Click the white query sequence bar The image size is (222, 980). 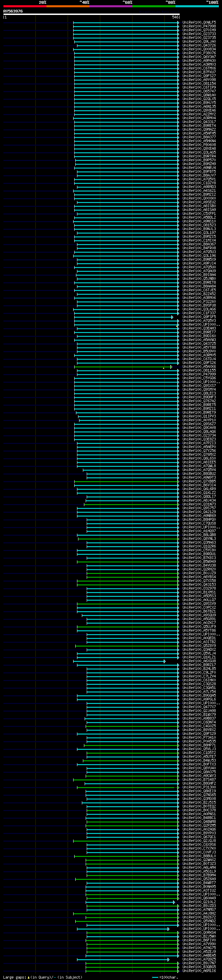click(x=92, y=15)
